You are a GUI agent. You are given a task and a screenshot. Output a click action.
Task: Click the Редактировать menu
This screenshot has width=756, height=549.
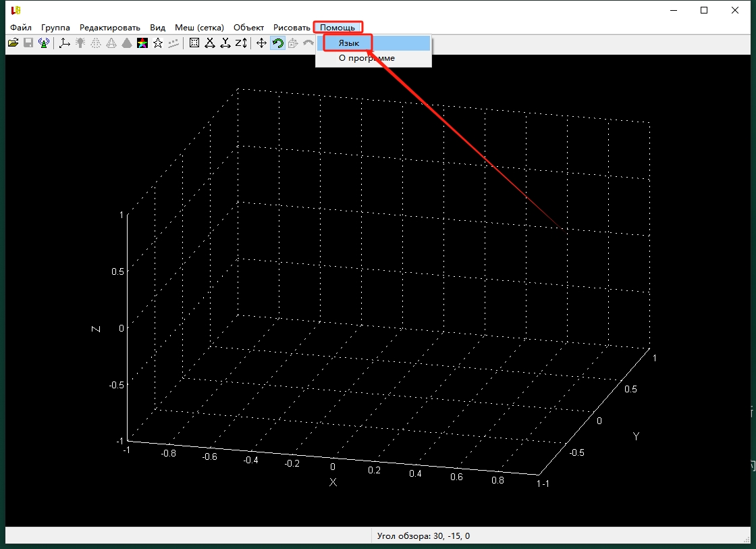(110, 28)
